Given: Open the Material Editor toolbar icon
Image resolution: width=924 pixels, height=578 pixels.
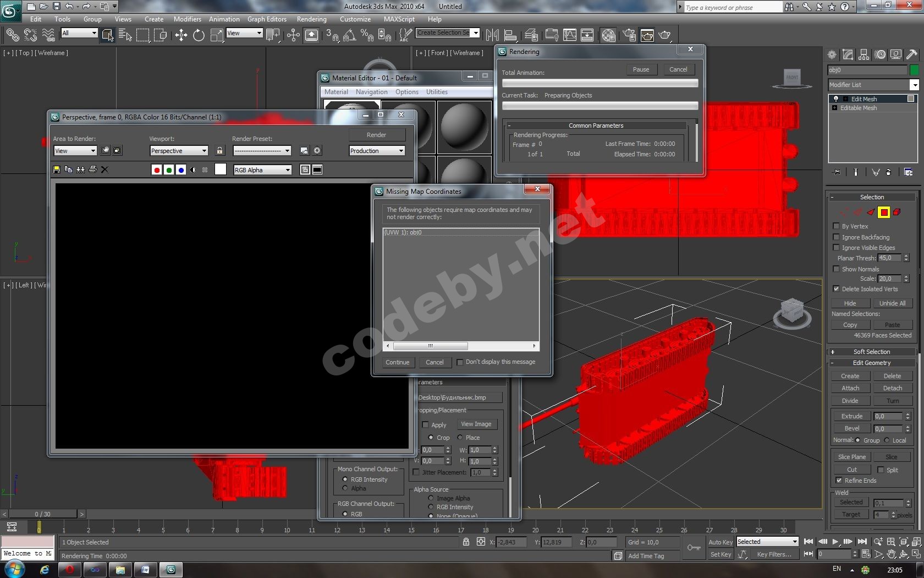Looking at the screenshot, I should pos(608,35).
